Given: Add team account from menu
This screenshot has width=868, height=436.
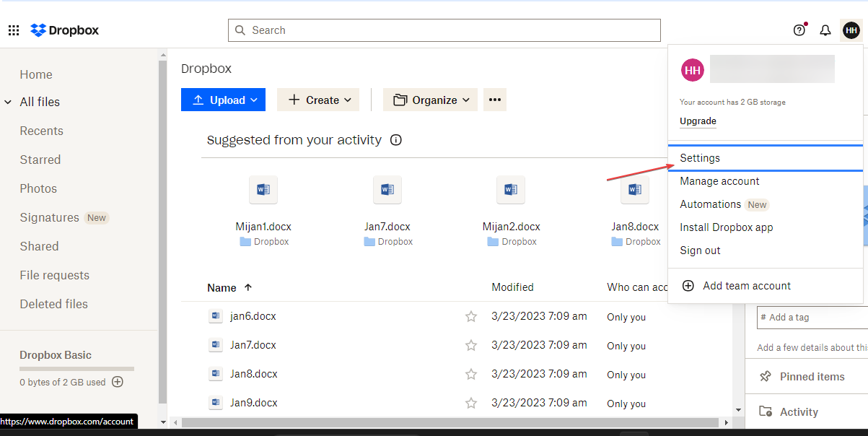Looking at the screenshot, I should [x=746, y=286].
